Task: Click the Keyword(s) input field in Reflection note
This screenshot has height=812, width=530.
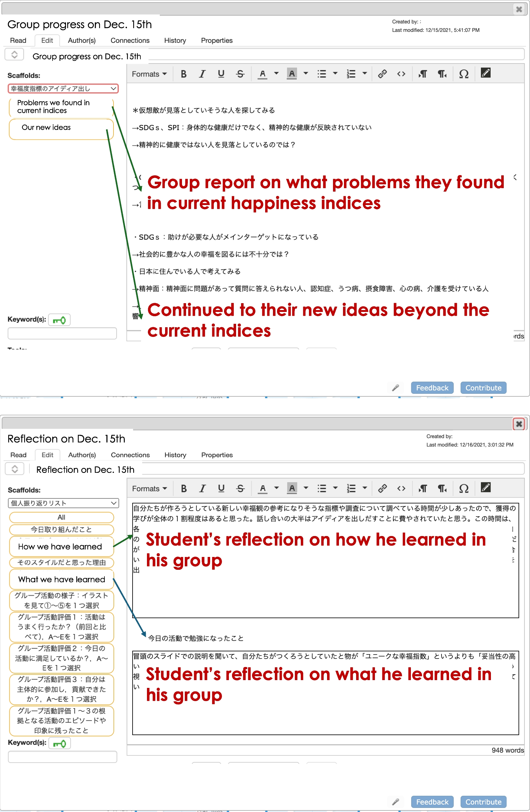Action: tap(63, 756)
